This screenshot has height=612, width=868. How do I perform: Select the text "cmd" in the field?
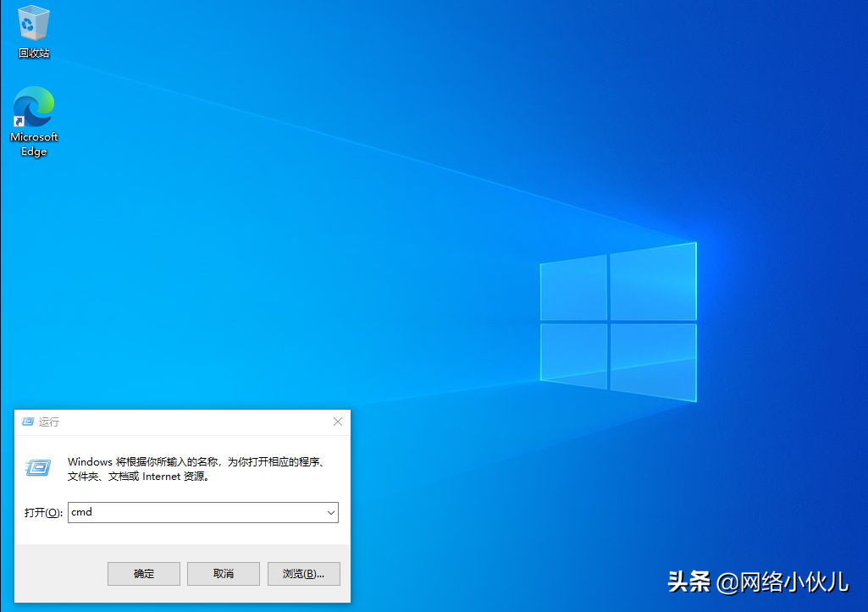click(x=82, y=512)
